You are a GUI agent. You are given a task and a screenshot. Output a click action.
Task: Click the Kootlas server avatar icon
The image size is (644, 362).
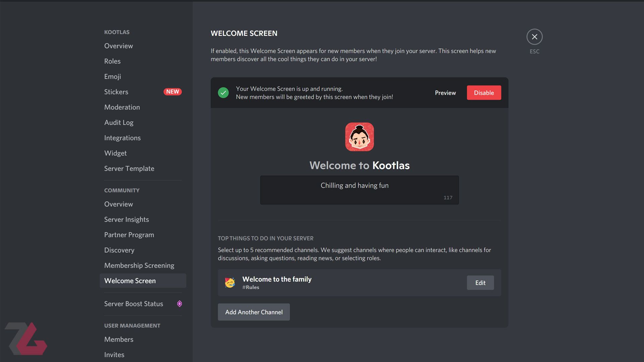360,137
